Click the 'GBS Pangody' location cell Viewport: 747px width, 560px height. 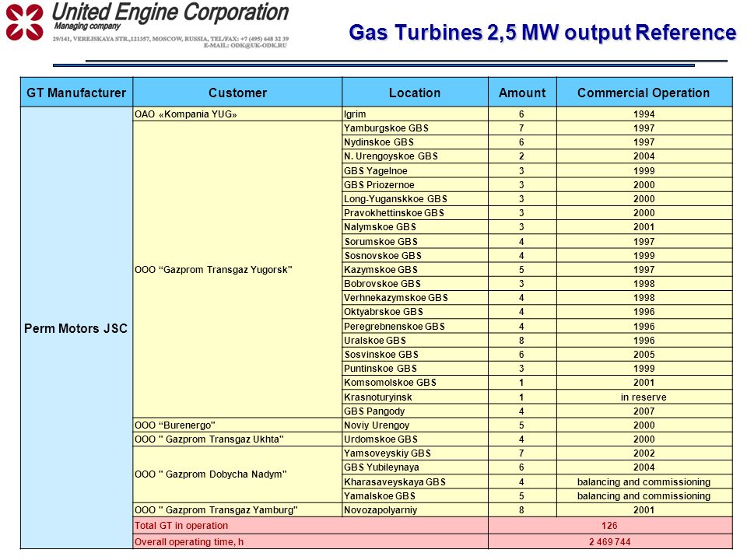(x=415, y=411)
